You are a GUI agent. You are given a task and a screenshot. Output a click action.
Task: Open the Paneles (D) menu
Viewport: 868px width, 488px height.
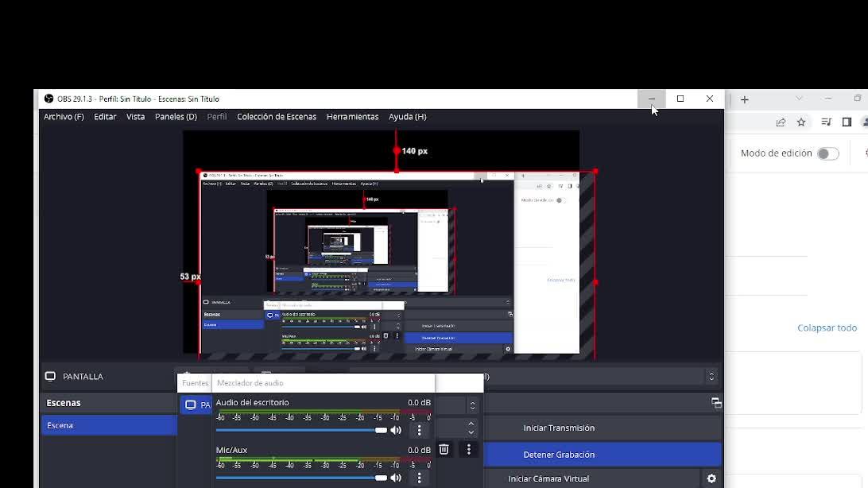click(x=176, y=117)
